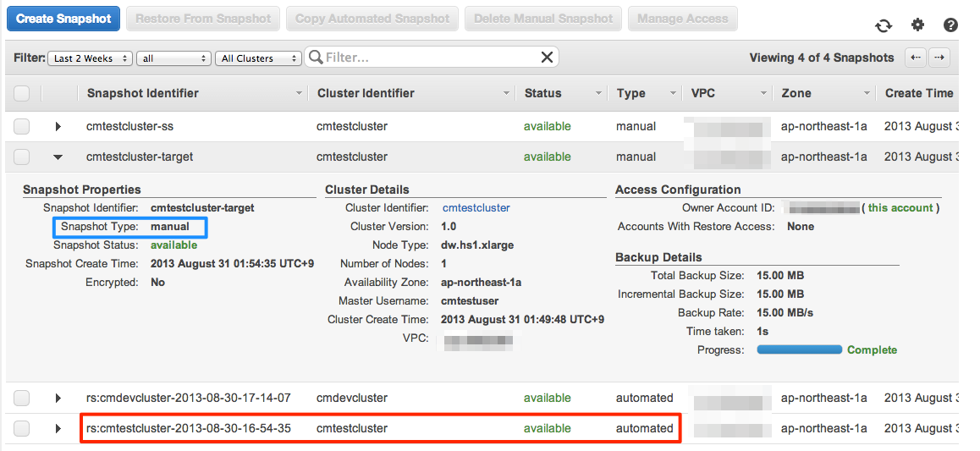Image resolution: width=980 pixels, height=451 pixels.
Task: Refresh the snapshot list
Action: pos(884,25)
